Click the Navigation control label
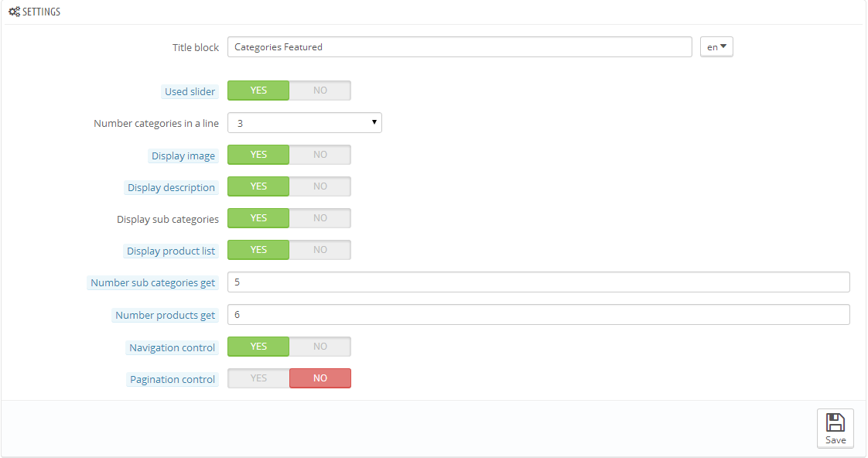The height and width of the screenshot is (458, 868). point(173,348)
